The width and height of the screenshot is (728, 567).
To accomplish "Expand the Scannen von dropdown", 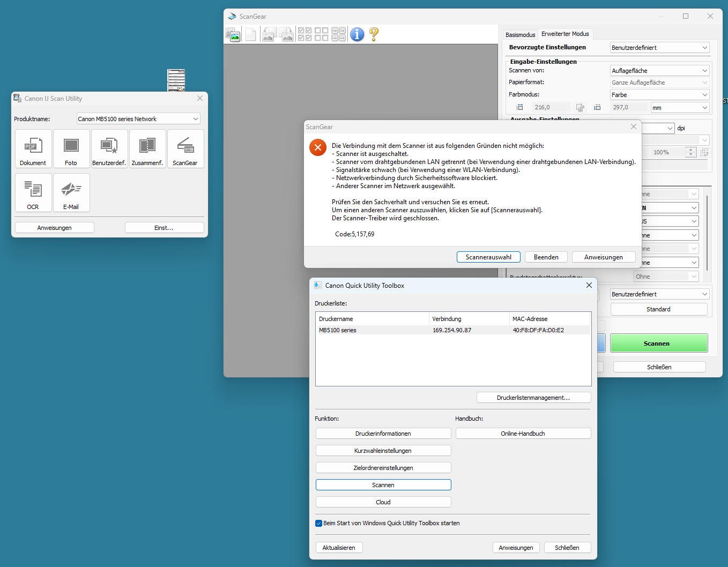I will [x=660, y=71].
